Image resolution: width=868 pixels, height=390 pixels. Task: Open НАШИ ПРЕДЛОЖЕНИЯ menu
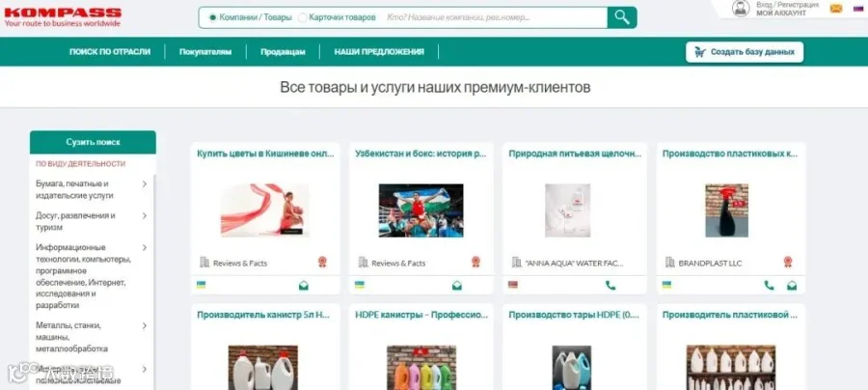tap(379, 51)
